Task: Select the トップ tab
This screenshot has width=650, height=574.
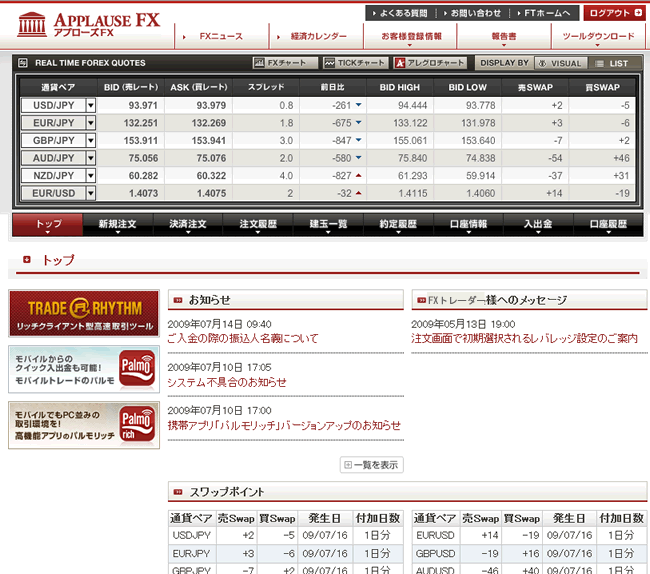Action: coord(48,225)
